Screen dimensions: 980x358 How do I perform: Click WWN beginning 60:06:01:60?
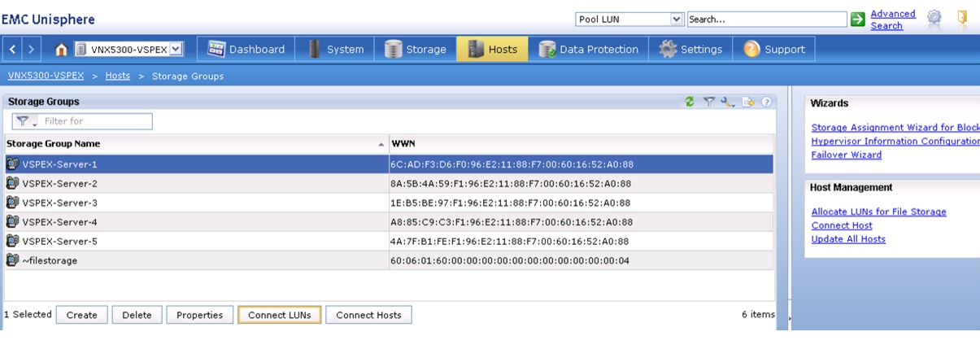coord(509,261)
